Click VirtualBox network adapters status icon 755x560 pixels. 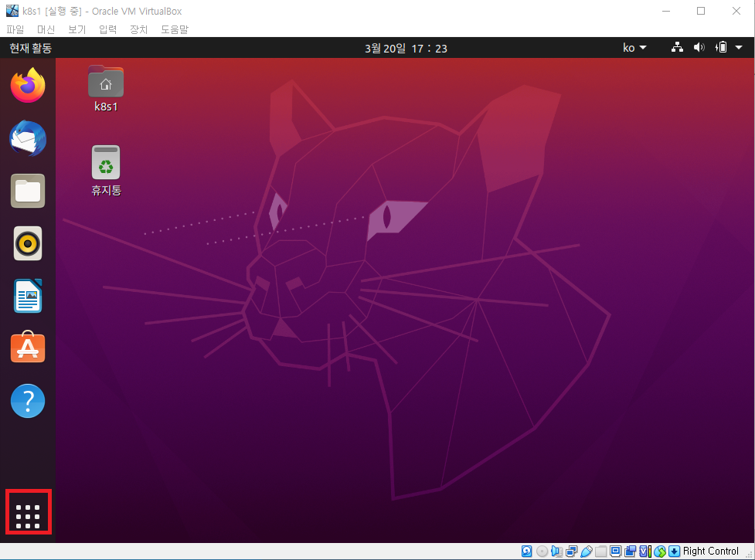pyautogui.click(x=571, y=551)
